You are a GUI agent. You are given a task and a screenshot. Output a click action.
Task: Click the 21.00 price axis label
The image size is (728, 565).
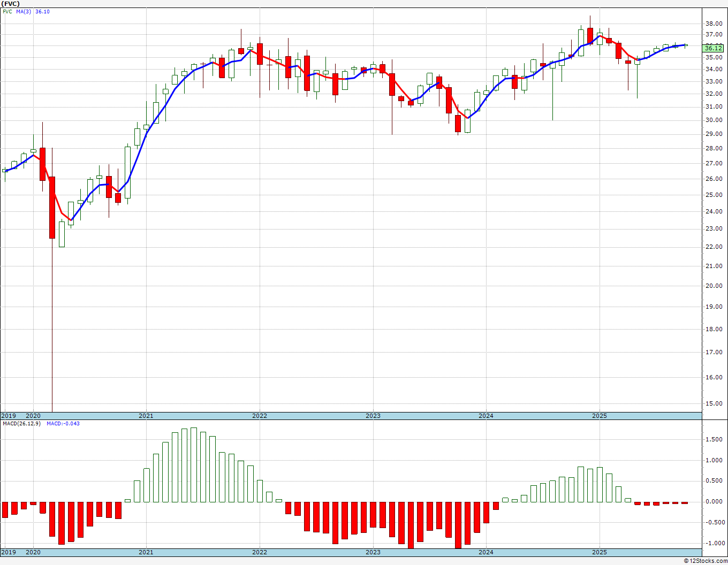pos(714,266)
